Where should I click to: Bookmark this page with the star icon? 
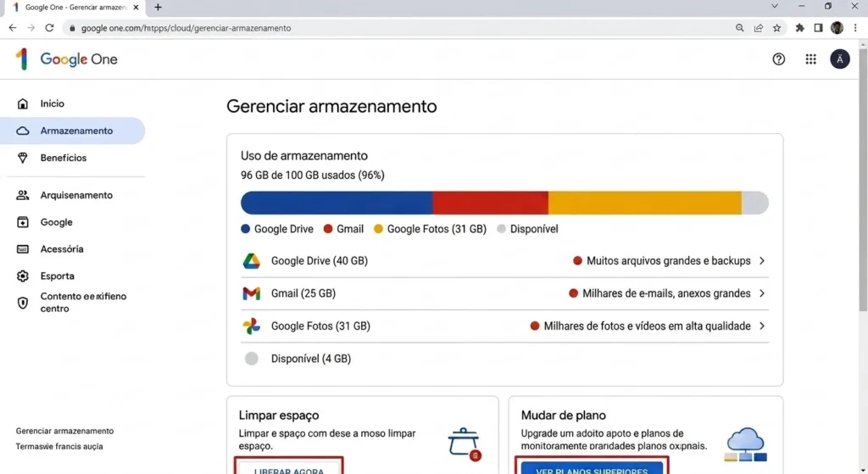pyautogui.click(x=776, y=28)
